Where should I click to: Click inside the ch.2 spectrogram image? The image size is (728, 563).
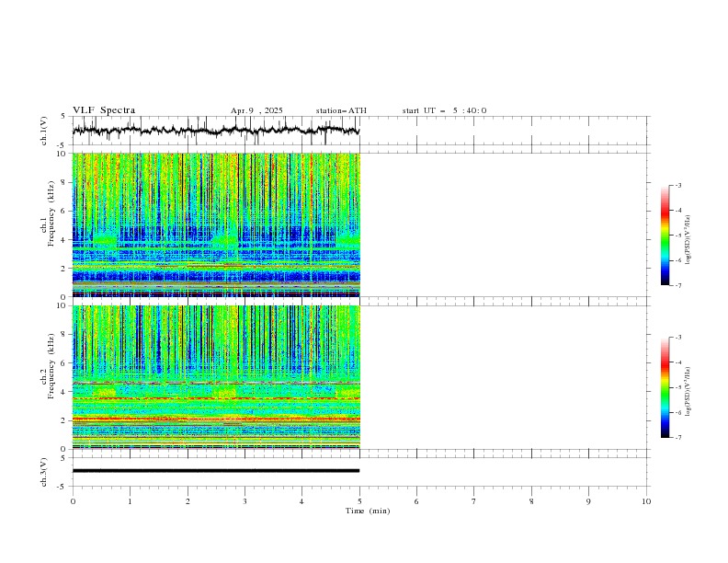[216, 377]
